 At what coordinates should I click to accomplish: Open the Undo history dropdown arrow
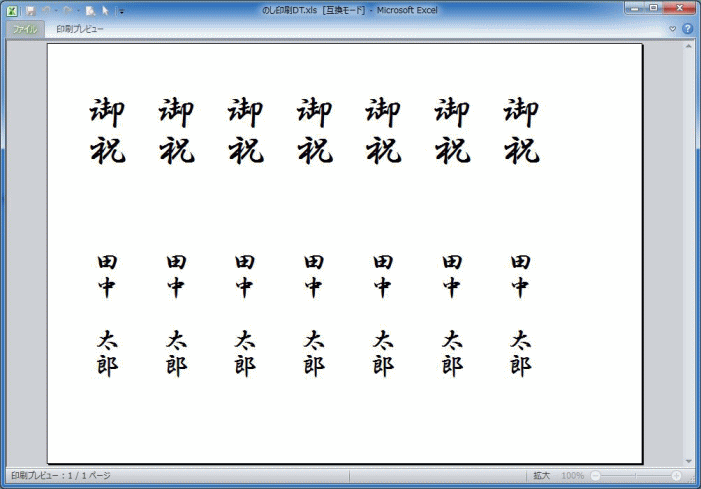pos(55,11)
